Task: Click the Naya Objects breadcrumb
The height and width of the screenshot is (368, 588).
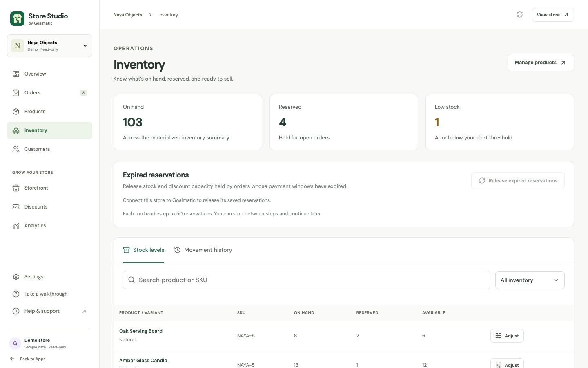Action: 128,15
